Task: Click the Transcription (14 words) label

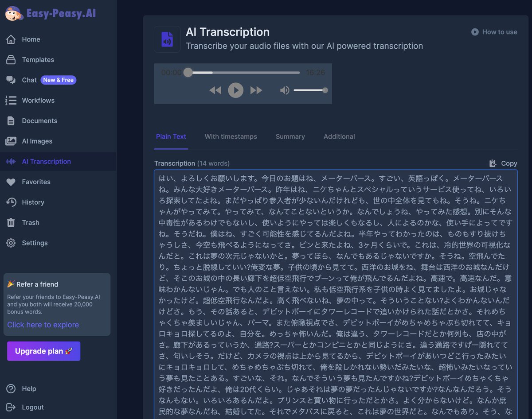Action: pyautogui.click(x=192, y=163)
